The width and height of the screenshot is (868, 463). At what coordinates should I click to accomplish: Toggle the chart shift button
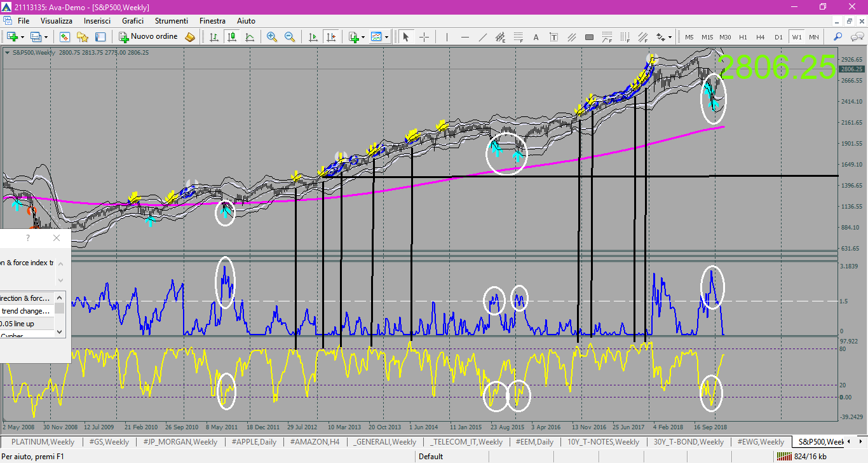330,37
